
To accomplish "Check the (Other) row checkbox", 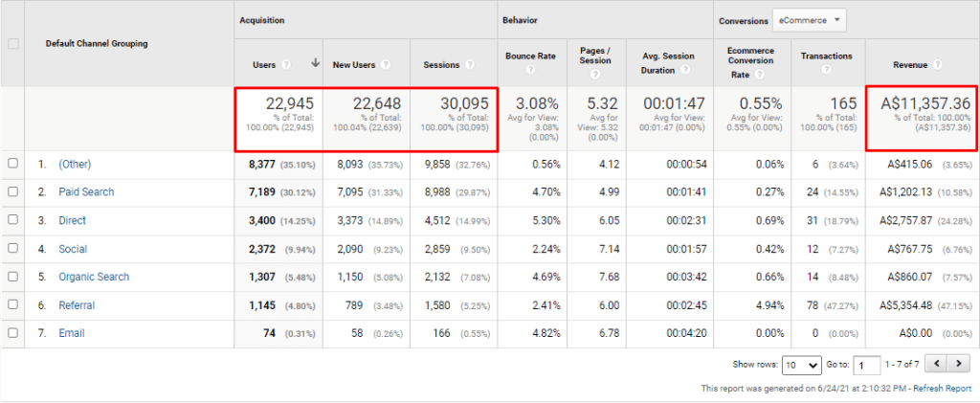I will click(x=12, y=164).
